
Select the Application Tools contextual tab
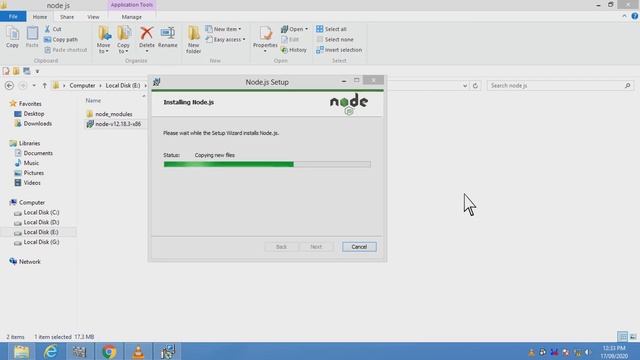click(x=131, y=5)
